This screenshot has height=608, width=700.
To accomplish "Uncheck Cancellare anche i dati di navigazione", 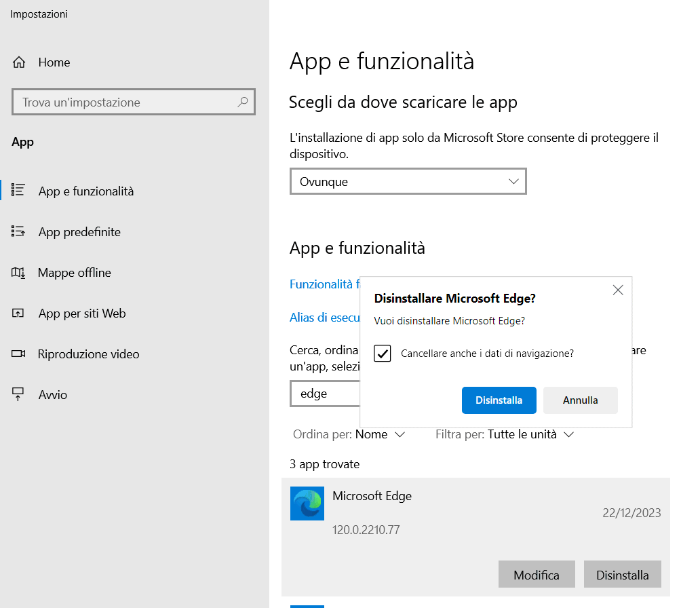I will point(382,354).
